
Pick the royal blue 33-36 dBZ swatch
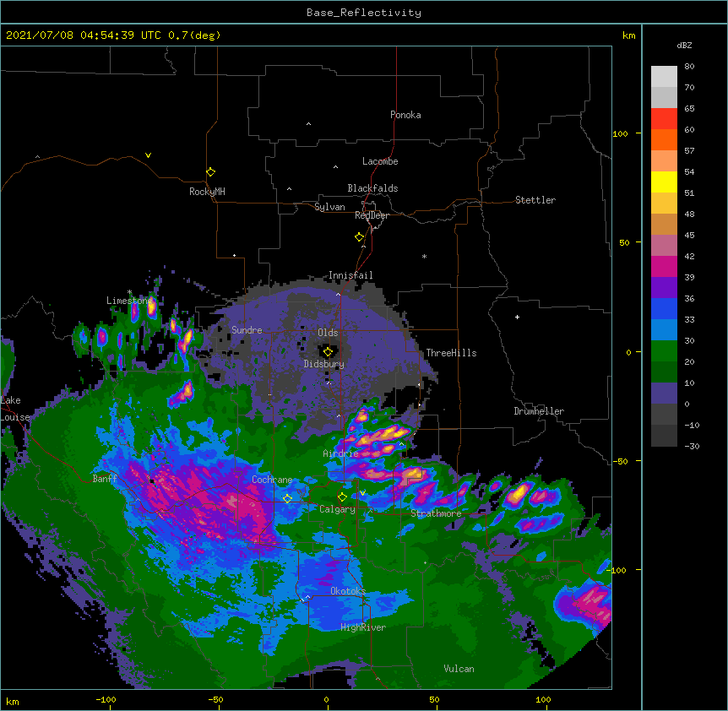664,308
